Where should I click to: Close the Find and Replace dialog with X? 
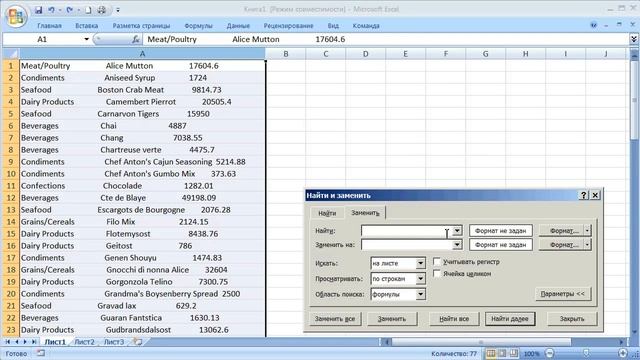pos(595,195)
